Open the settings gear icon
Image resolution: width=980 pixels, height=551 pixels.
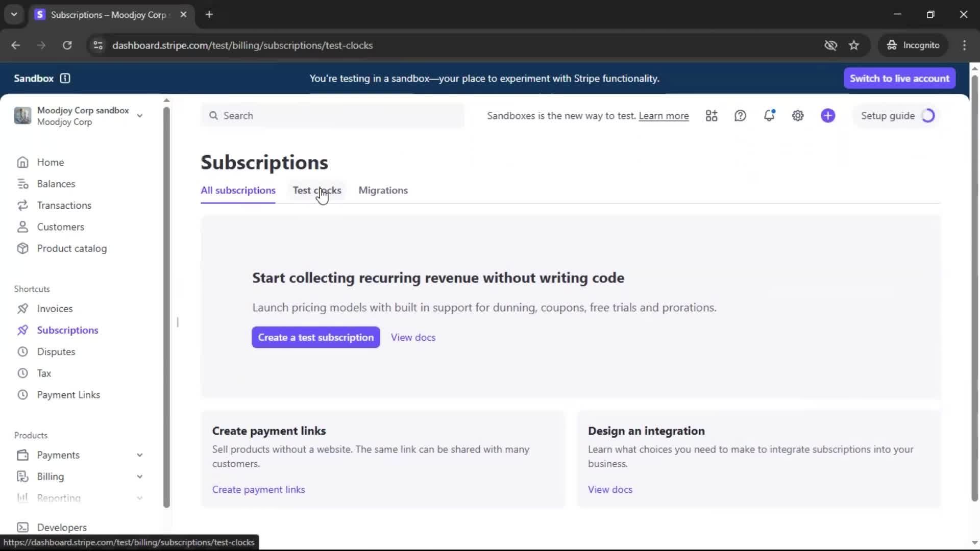(x=798, y=116)
